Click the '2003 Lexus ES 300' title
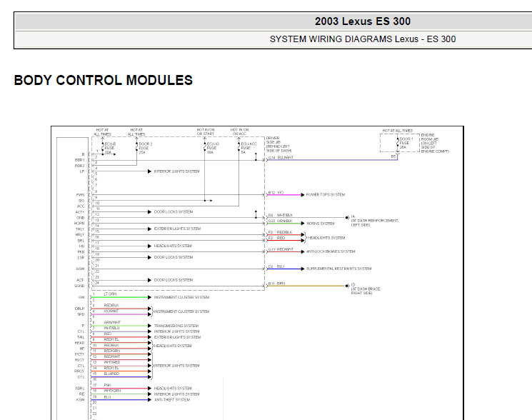The image size is (532, 420). tap(362, 21)
